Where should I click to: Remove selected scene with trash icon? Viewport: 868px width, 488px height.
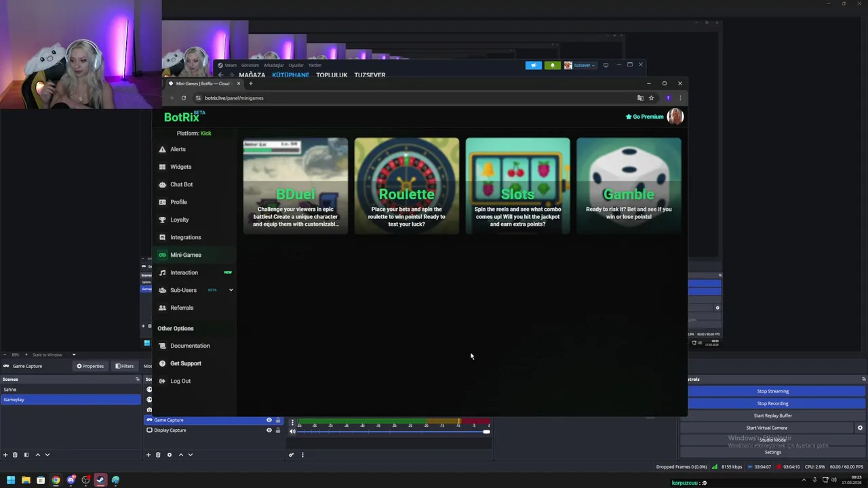[15, 455]
